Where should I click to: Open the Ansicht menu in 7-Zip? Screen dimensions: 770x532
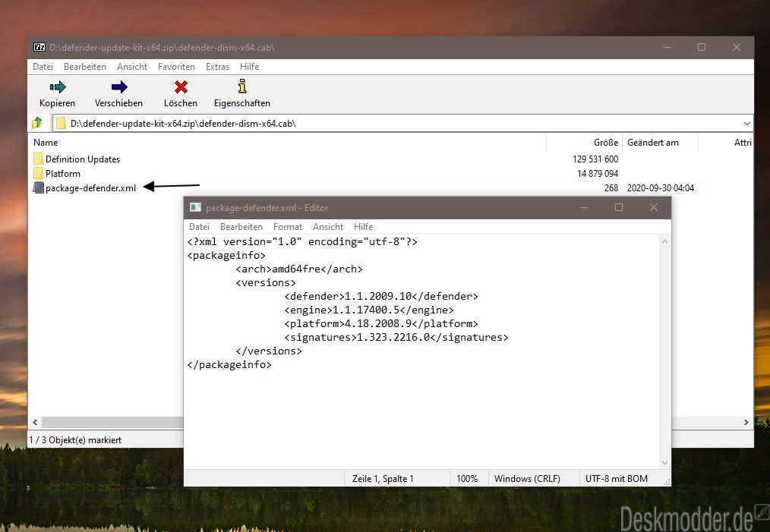coord(132,67)
